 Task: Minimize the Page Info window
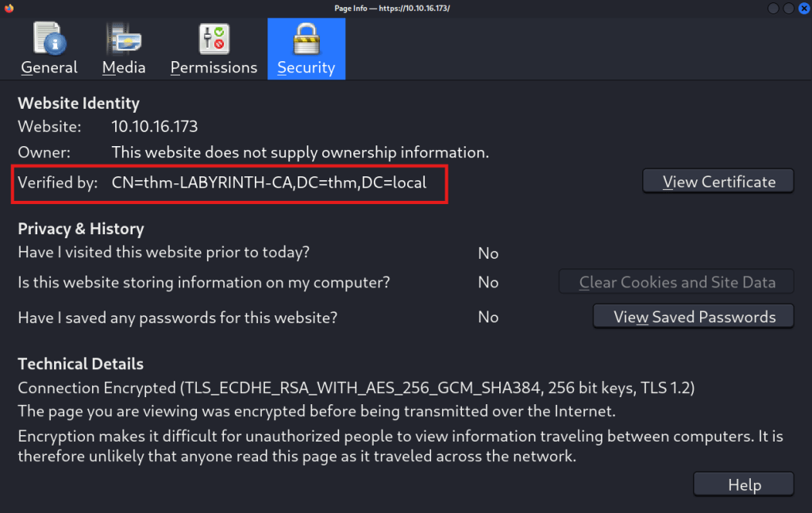click(x=774, y=8)
